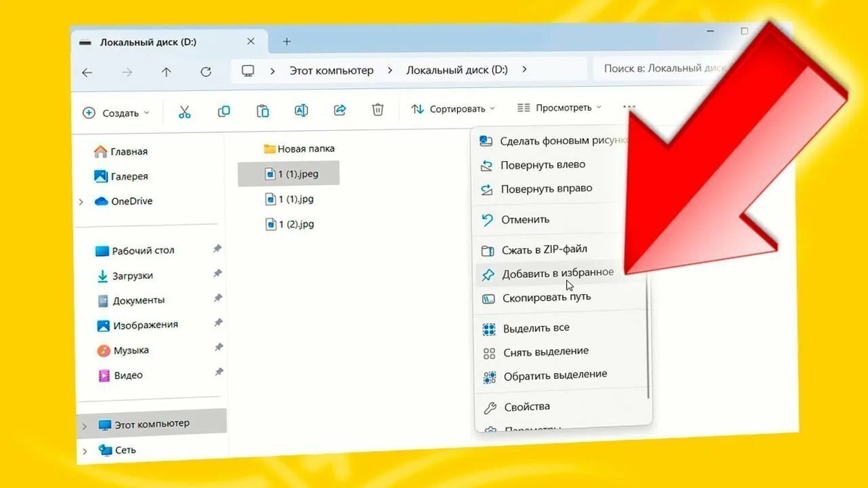
Task: Unpin Рабочий стол using its pin icon
Action: [217, 249]
